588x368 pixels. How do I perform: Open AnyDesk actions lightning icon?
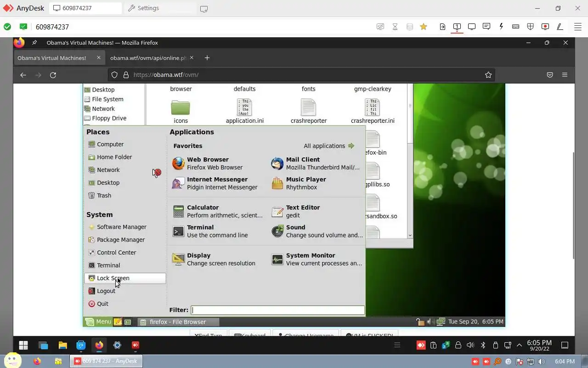[x=501, y=27]
